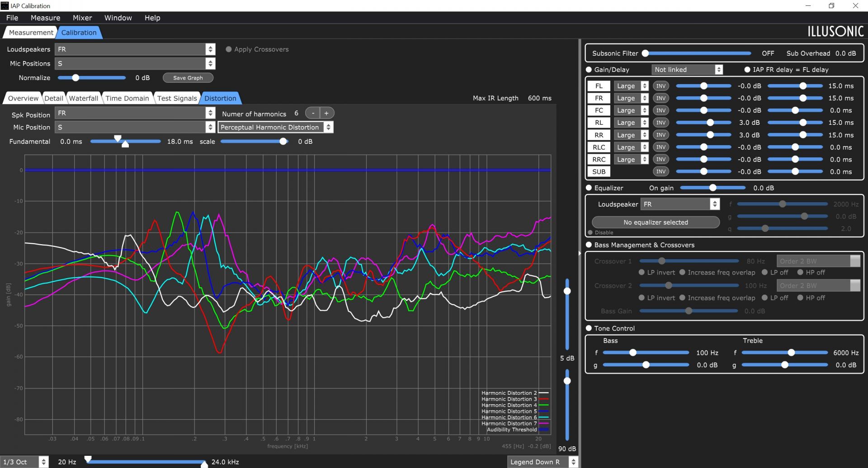Switch to the Detail tab

click(x=54, y=98)
